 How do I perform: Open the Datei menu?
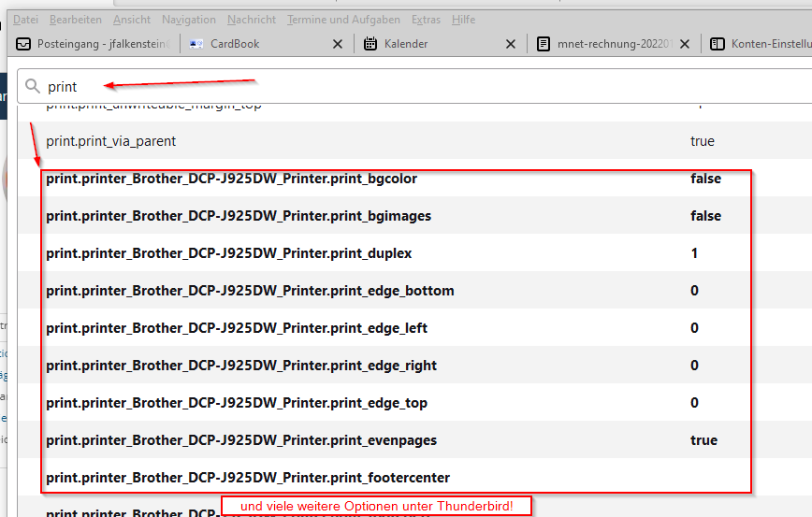(25, 20)
